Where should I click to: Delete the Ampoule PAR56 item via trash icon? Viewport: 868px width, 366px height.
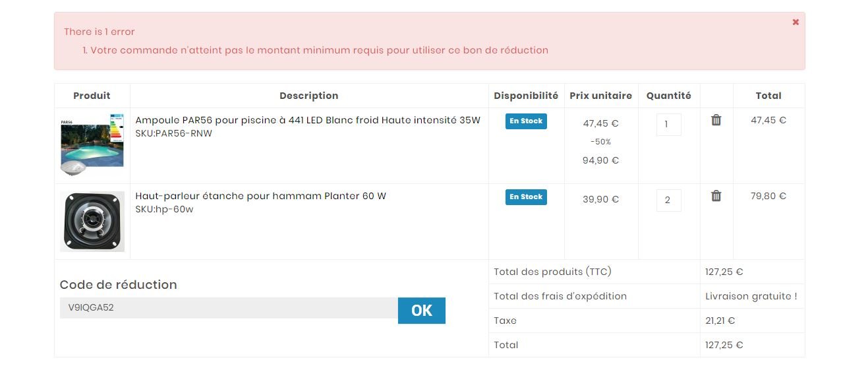pyautogui.click(x=716, y=120)
